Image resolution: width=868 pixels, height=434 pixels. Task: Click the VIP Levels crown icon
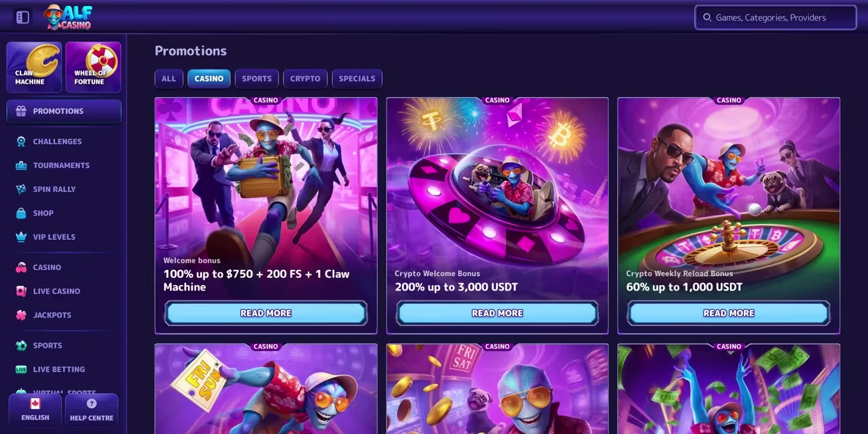pos(21,237)
